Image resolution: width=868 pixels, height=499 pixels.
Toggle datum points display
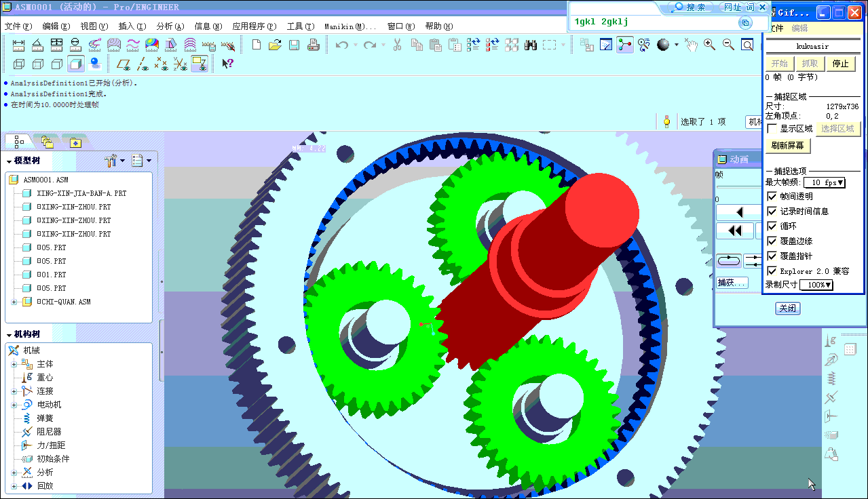162,64
